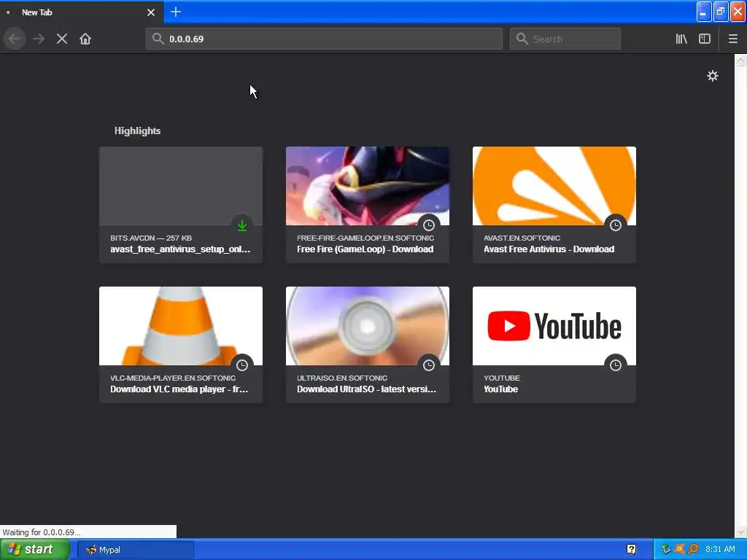Click the magnifier icon in the Search box

(x=522, y=39)
